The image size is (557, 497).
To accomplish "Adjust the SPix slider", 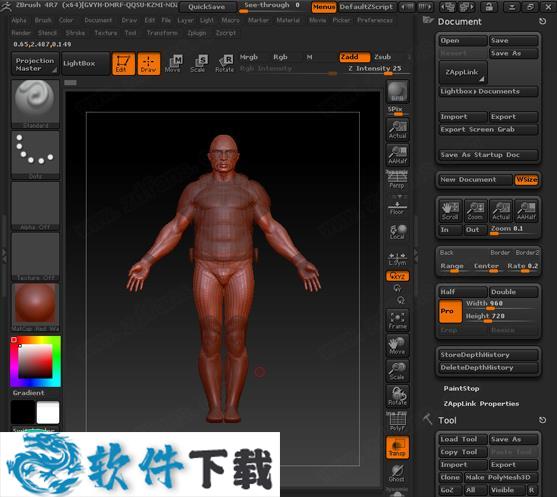I will [398, 110].
